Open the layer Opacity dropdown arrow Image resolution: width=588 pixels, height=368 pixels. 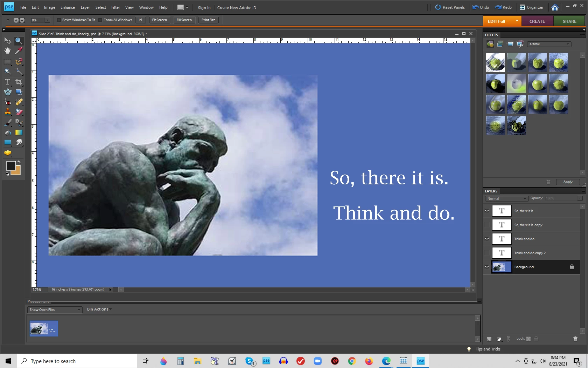(580, 198)
